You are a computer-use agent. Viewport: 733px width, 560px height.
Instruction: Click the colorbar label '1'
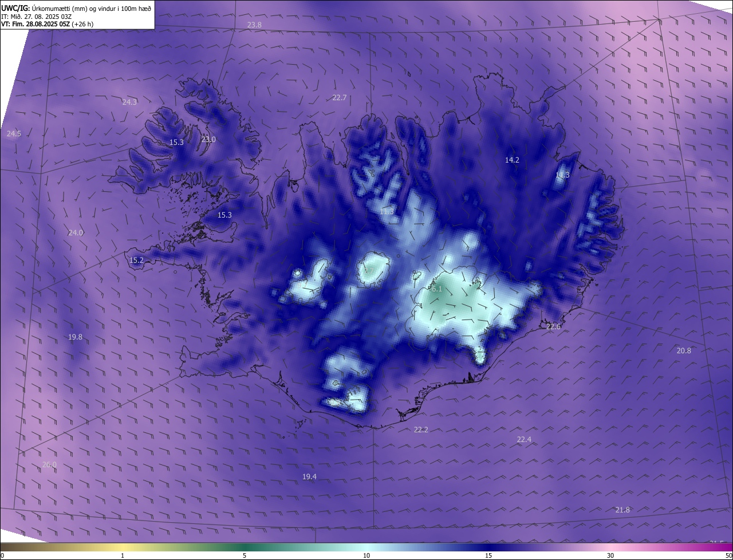123,555
